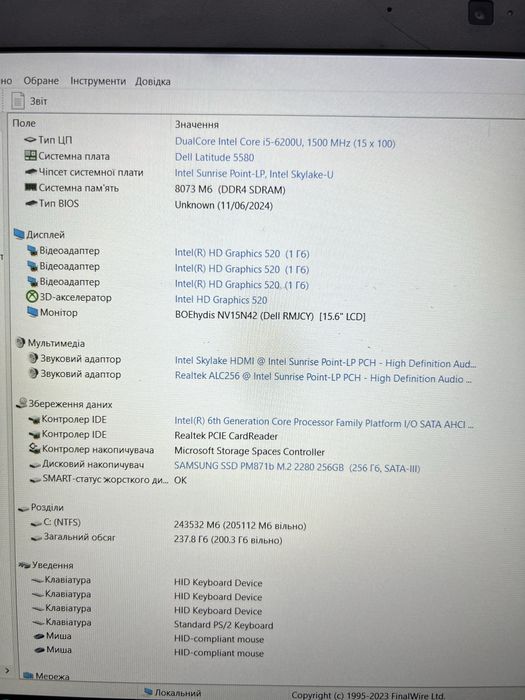525x700 pixels.
Task: Open the Обране menu
Action: [x=41, y=81]
